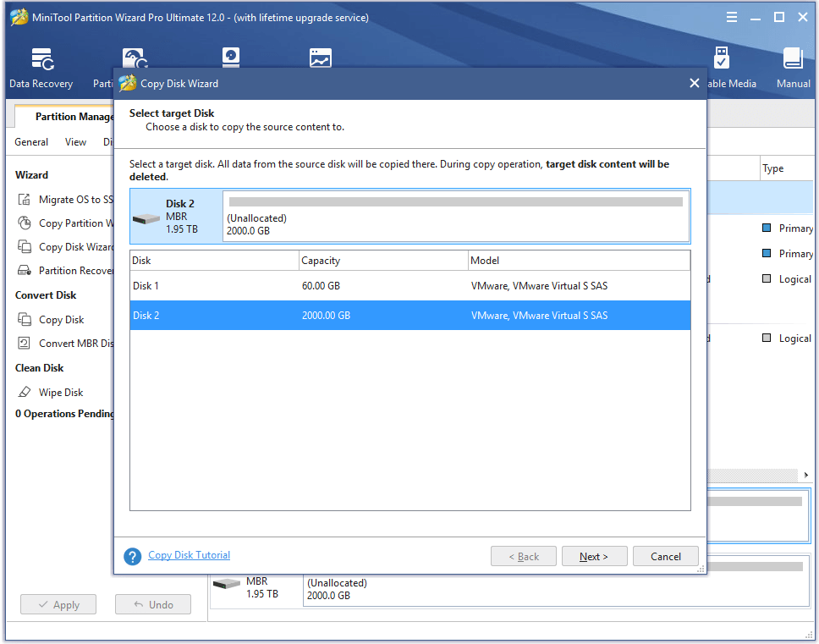Click the Undo button

(153, 604)
